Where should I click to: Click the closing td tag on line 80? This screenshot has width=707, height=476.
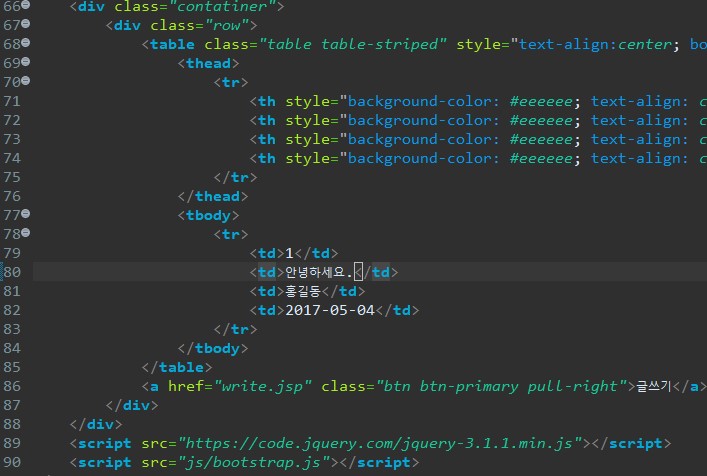pos(376,272)
